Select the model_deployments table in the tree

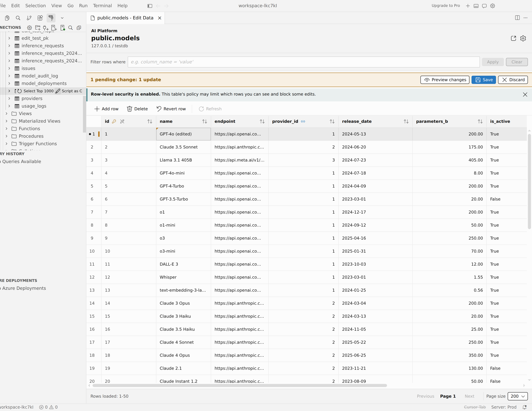44,83
